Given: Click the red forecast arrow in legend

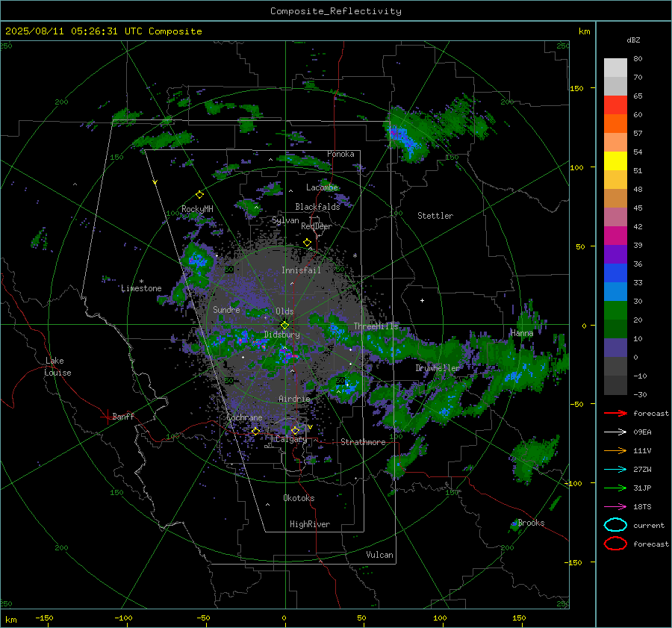Looking at the screenshot, I should pyautogui.click(x=615, y=413).
